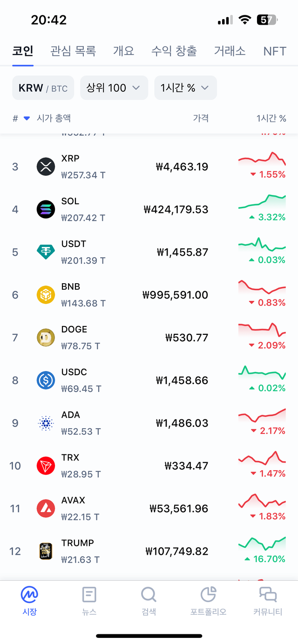
Task: Go to 포트폴리오 in bottom navigation
Action: [208, 601]
